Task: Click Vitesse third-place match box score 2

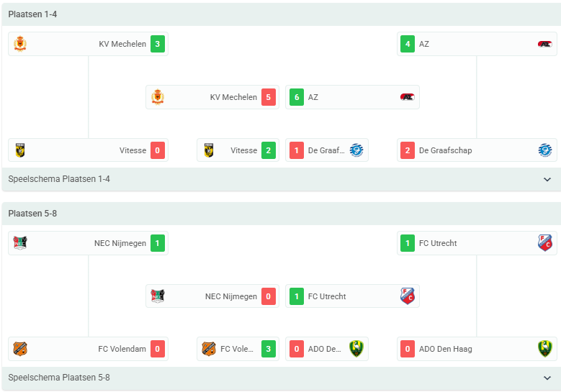Action: tap(269, 150)
